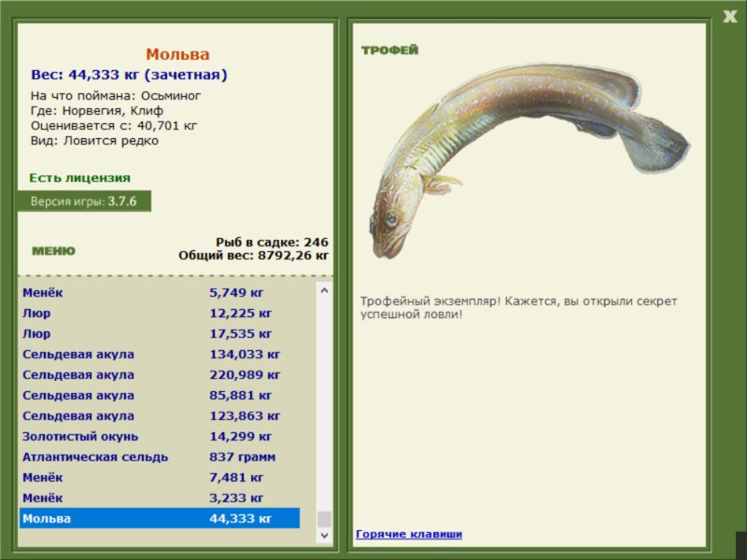The height and width of the screenshot is (560, 747).
Task: Open the МЕНЮ button
Action: coord(53,251)
